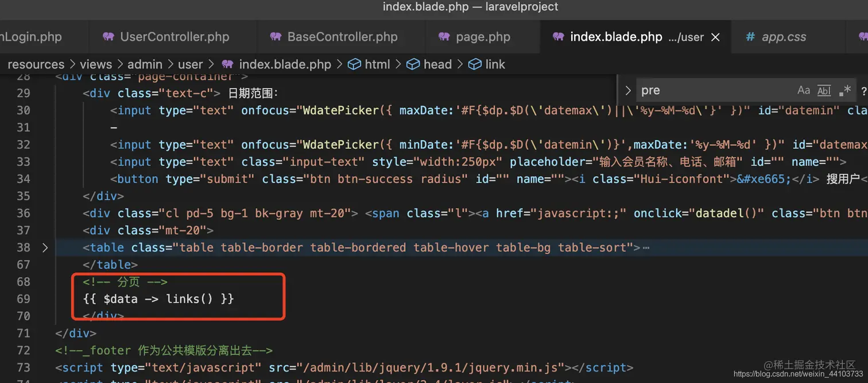Switch to the BaseController.php tab

click(342, 37)
